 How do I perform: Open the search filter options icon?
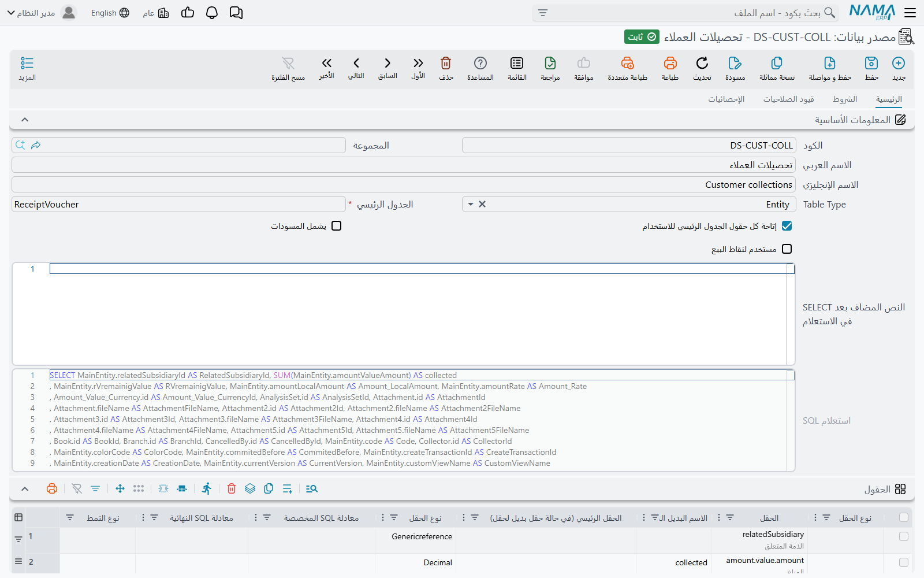tap(543, 13)
